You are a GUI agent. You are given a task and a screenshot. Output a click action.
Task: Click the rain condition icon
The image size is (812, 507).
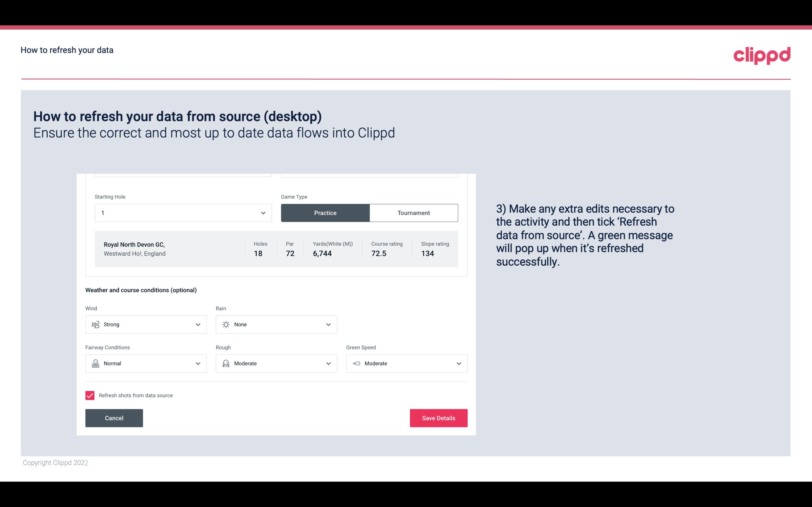coord(226,324)
